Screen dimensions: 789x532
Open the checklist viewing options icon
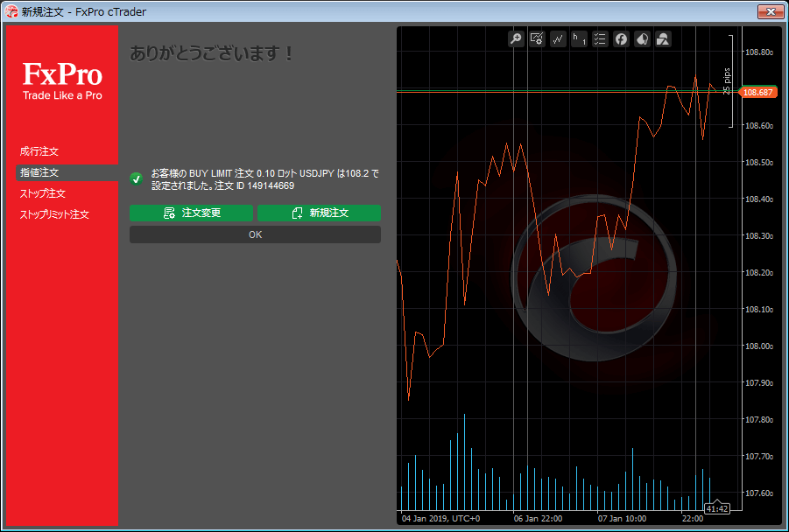point(600,38)
